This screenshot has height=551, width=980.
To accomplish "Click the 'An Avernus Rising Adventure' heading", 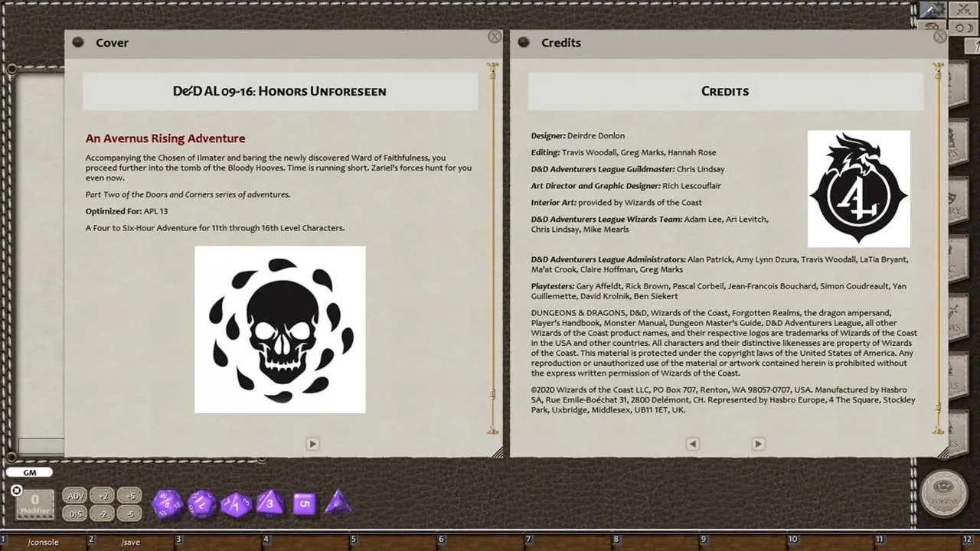I will pos(165,139).
